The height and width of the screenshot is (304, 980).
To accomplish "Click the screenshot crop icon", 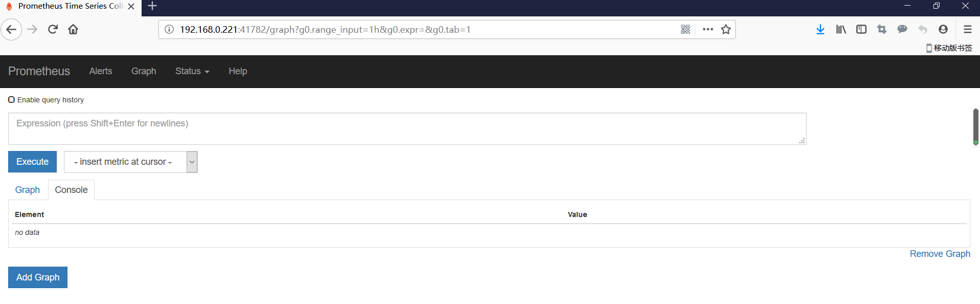I will (x=882, y=29).
